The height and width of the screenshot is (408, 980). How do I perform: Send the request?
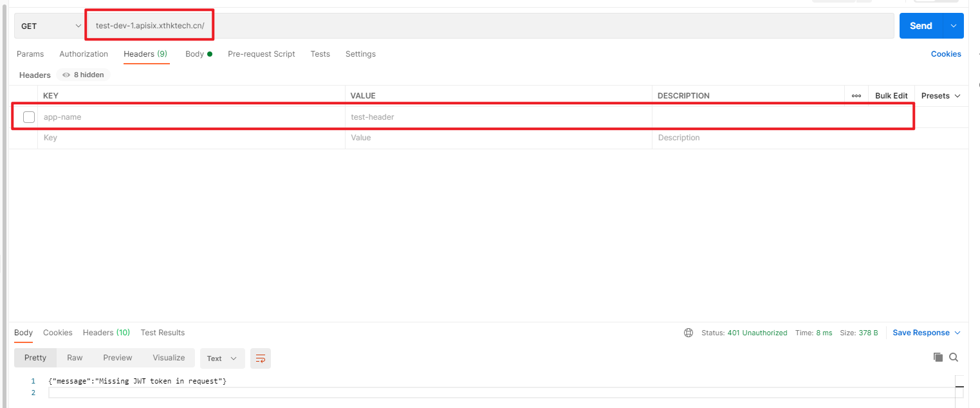tap(921, 26)
